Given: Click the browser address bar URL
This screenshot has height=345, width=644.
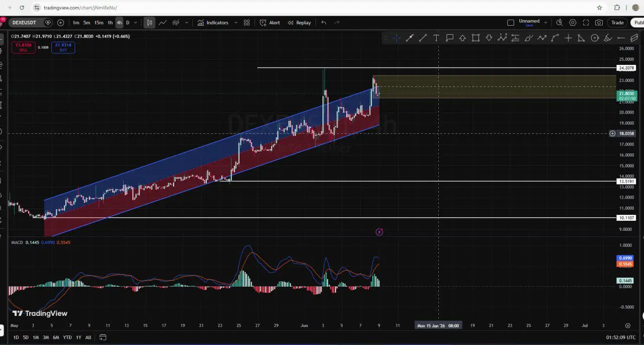Looking at the screenshot, I should [80, 8].
